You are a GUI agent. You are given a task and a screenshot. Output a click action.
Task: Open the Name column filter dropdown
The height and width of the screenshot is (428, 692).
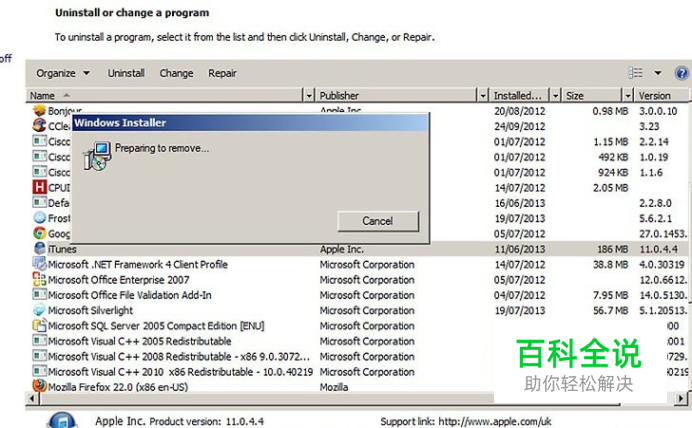click(309, 96)
